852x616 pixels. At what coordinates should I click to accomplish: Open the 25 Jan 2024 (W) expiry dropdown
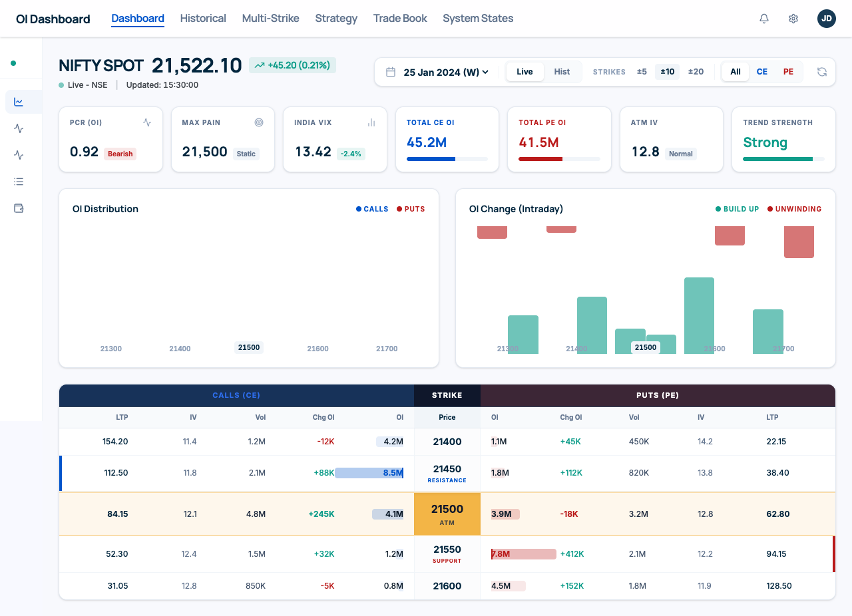click(x=447, y=72)
